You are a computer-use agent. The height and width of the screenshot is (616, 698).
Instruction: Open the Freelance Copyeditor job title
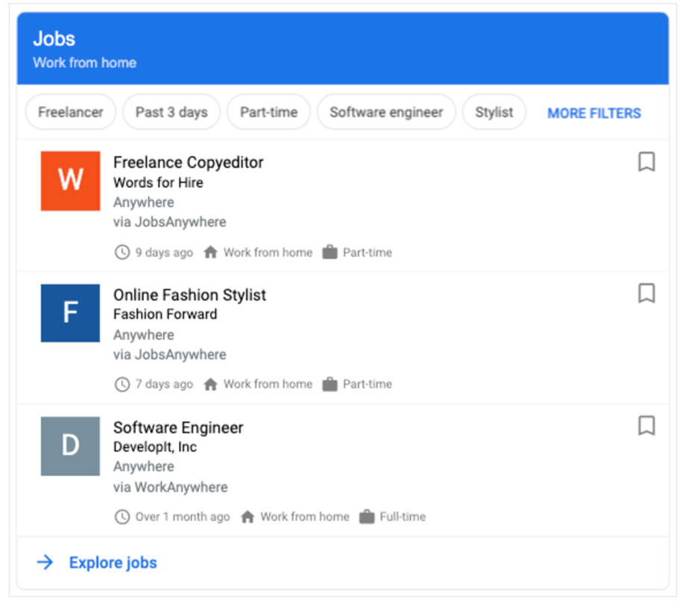click(188, 162)
